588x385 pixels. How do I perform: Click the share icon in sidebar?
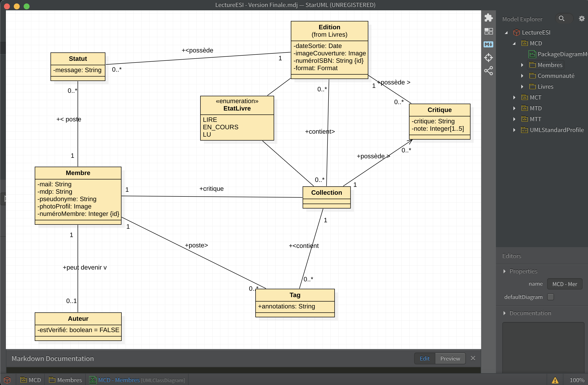point(489,71)
